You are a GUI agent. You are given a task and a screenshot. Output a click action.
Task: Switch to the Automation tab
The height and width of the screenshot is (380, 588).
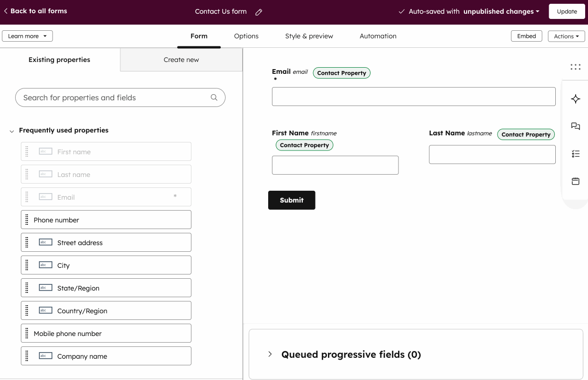[378, 36]
